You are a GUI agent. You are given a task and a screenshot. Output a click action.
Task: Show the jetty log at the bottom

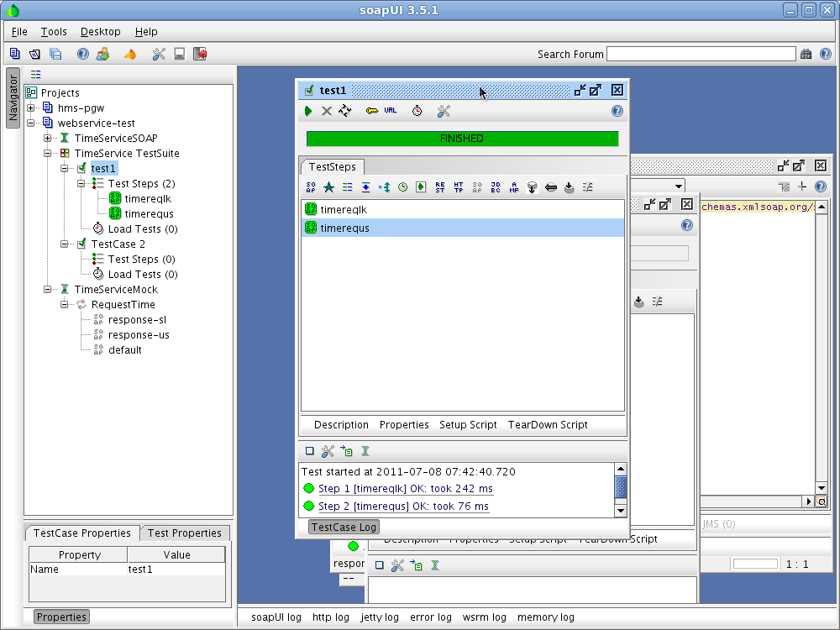coord(380,617)
